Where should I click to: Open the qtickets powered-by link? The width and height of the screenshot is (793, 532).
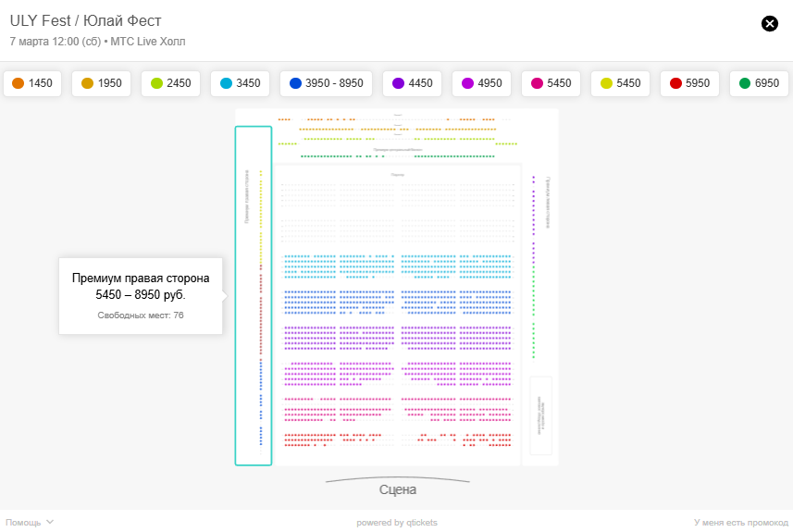(397, 523)
